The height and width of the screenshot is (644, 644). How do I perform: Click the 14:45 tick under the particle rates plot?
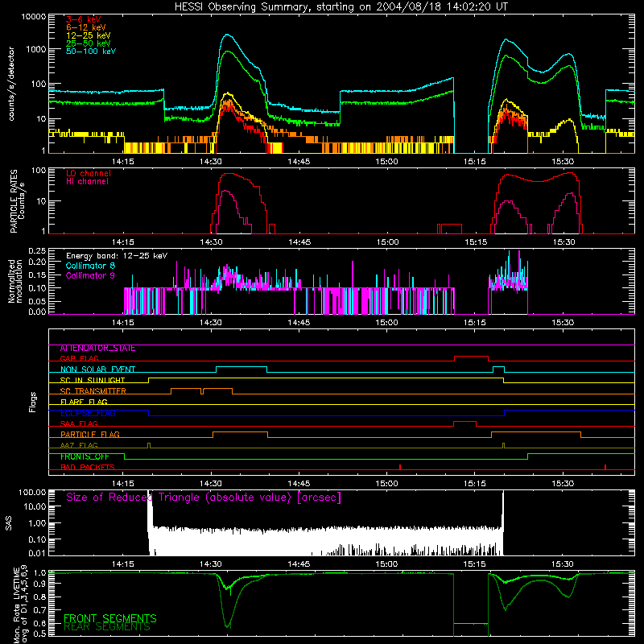point(299,242)
